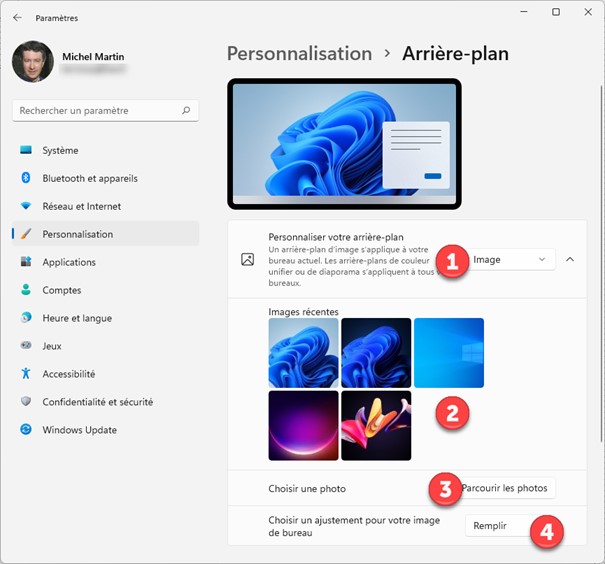Select the purple glow wallpaper thumbnail
Screen dimensions: 605x564
tap(303, 426)
